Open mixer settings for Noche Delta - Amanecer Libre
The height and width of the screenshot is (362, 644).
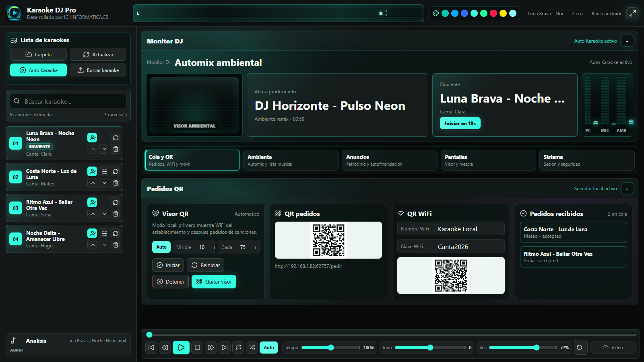point(104,233)
